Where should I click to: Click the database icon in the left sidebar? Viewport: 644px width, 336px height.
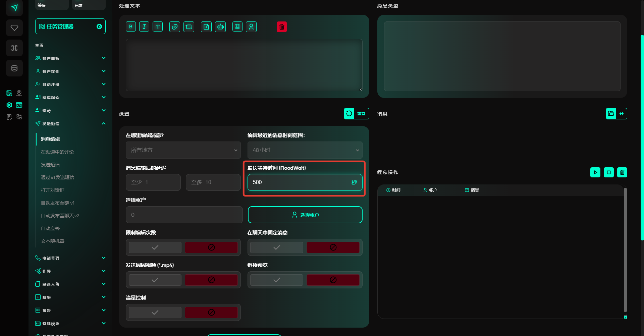pyautogui.click(x=14, y=68)
